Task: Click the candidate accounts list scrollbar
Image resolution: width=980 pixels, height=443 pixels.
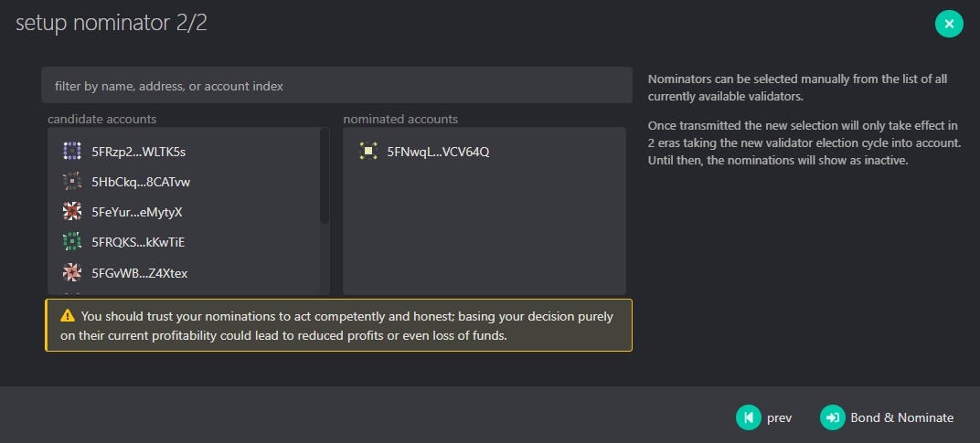Action: [324, 175]
